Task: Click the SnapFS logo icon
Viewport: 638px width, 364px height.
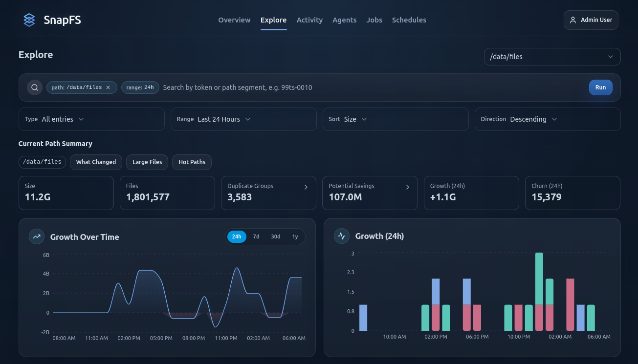Action: click(x=29, y=20)
